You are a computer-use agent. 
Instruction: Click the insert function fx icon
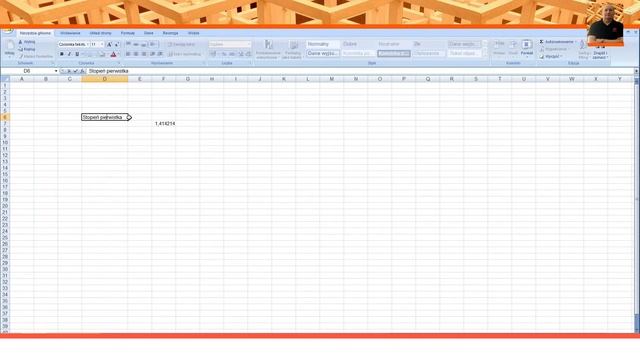pyautogui.click(x=82, y=71)
